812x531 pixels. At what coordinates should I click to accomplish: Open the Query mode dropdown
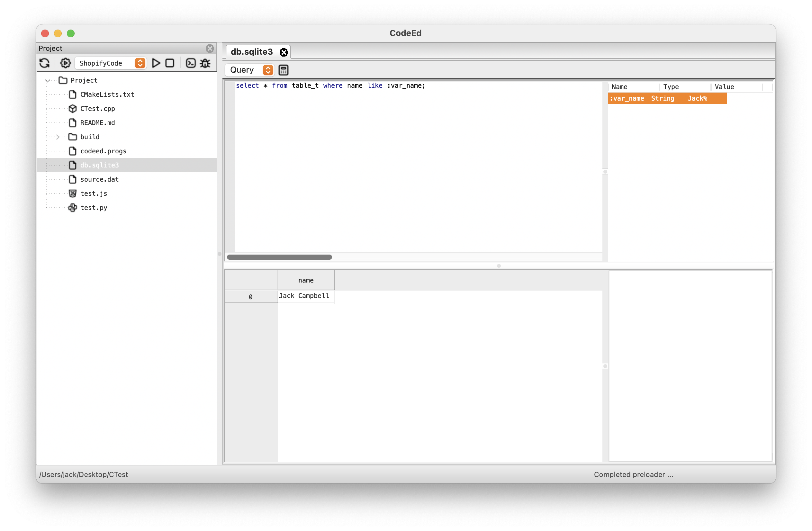[x=250, y=70]
